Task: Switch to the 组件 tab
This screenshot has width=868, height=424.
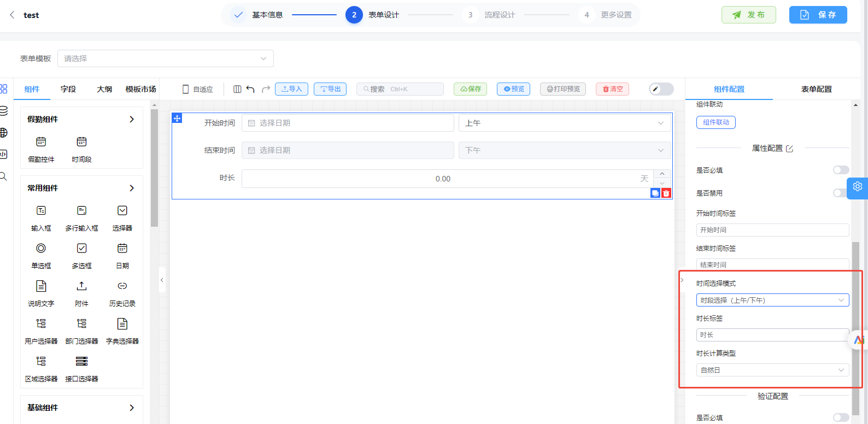Action: coord(32,89)
